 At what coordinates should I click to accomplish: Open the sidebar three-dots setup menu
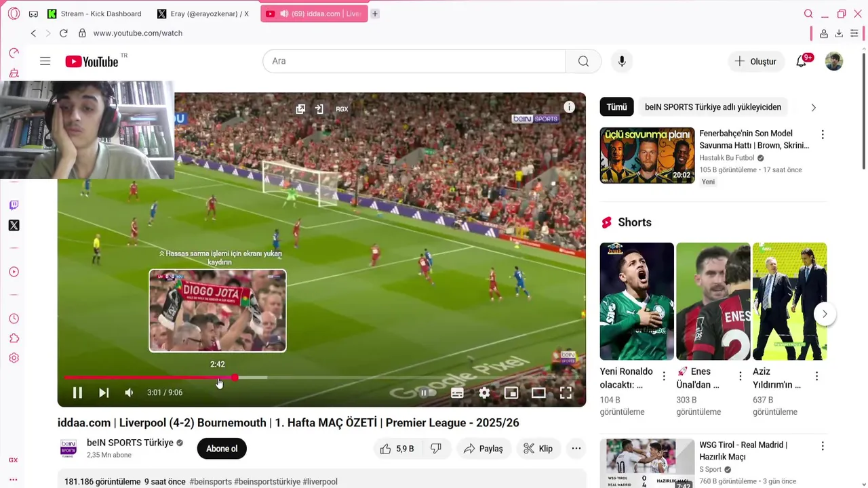tap(14, 479)
